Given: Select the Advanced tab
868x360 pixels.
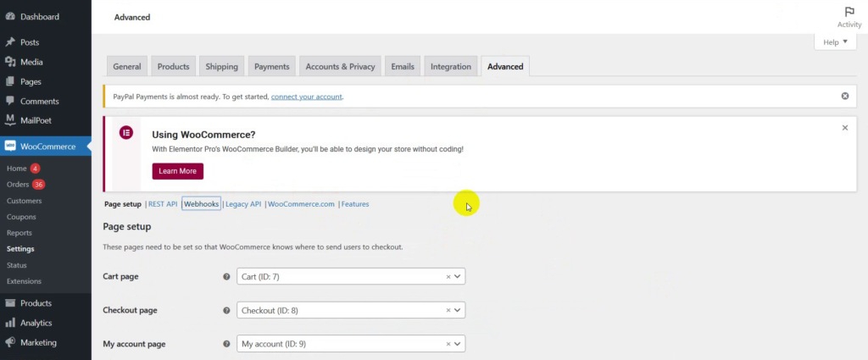Looking at the screenshot, I should 505,66.
